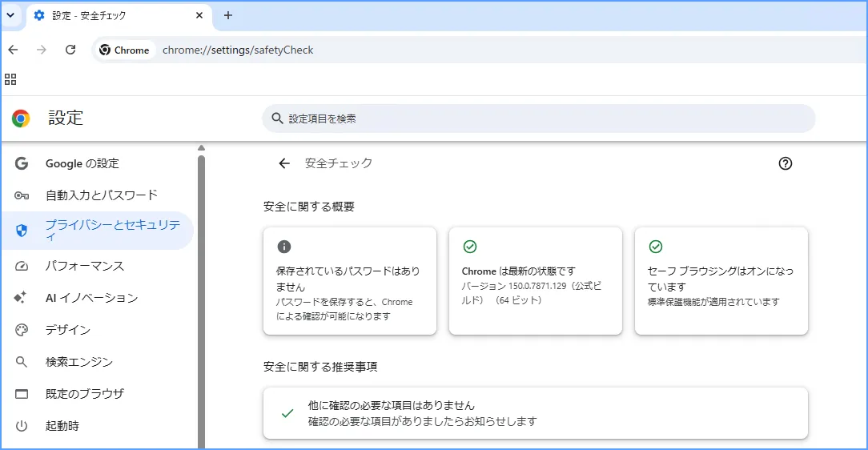Viewport: 868px width, 450px height.
Task: Click the key icon for 自動入力とパスワード
Action: (22, 195)
